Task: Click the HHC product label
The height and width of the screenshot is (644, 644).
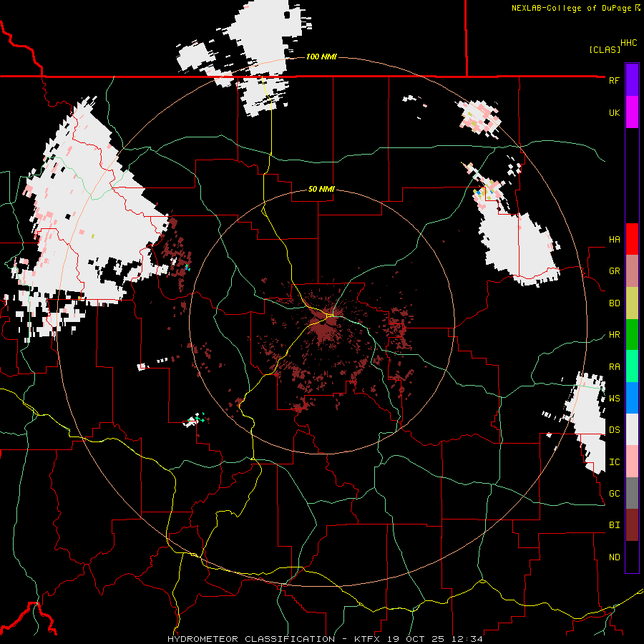Action: point(629,43)
